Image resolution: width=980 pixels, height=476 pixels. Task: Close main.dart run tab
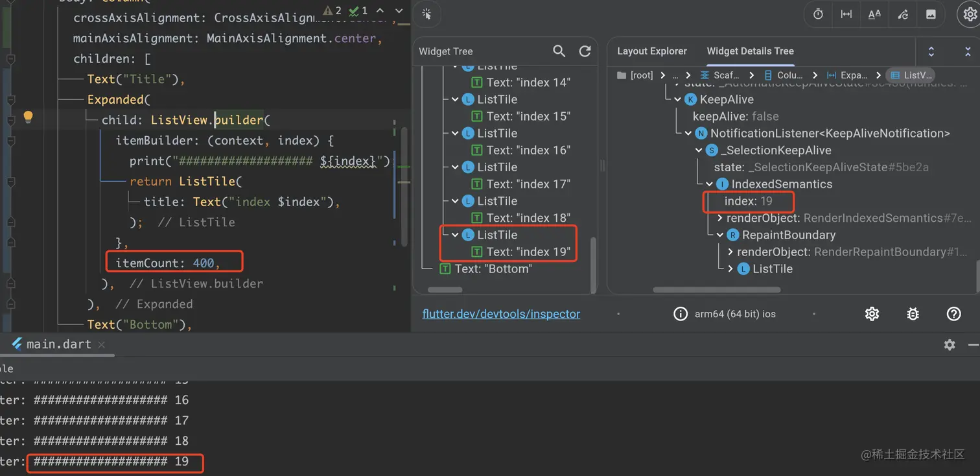coord(102,345)
